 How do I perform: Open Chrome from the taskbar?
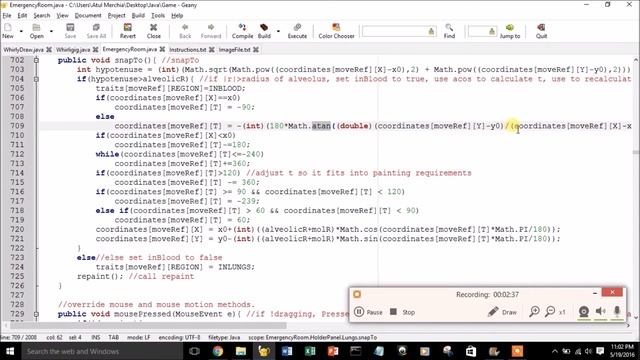coord(218,351)
